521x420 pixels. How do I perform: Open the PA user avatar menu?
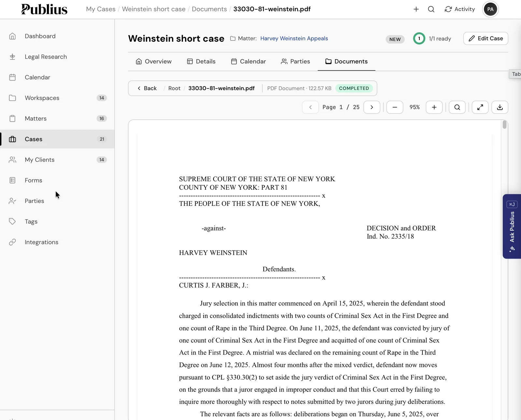click(x=490, y=9)
